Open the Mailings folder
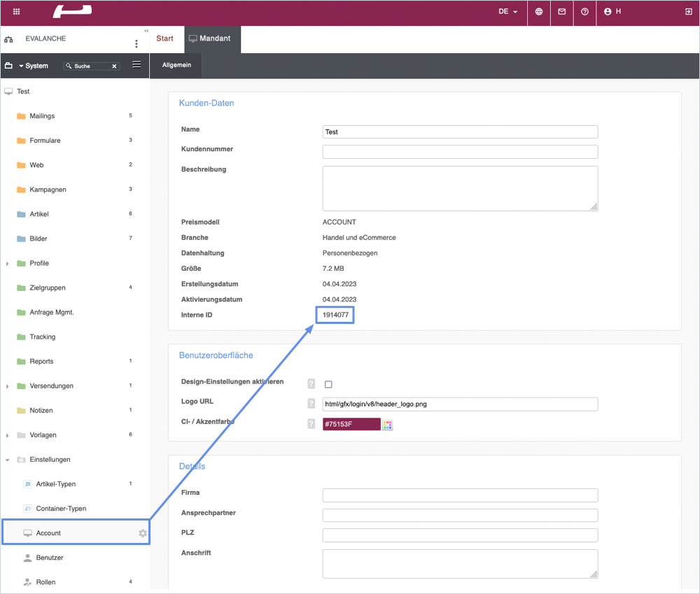 coord(41,116)
